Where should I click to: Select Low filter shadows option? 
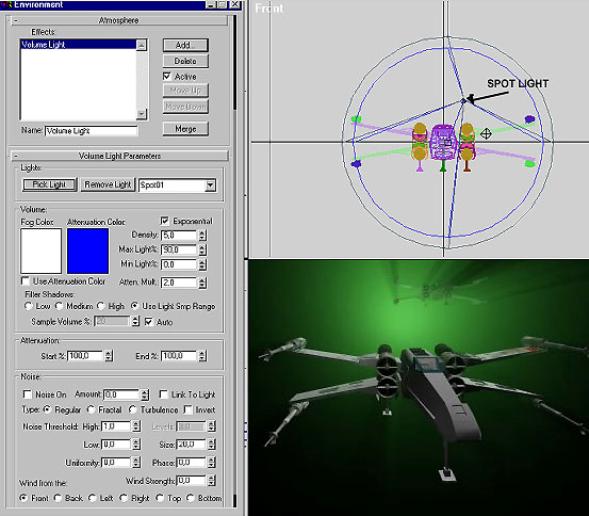pyautogui.click(x=28, y=306)
